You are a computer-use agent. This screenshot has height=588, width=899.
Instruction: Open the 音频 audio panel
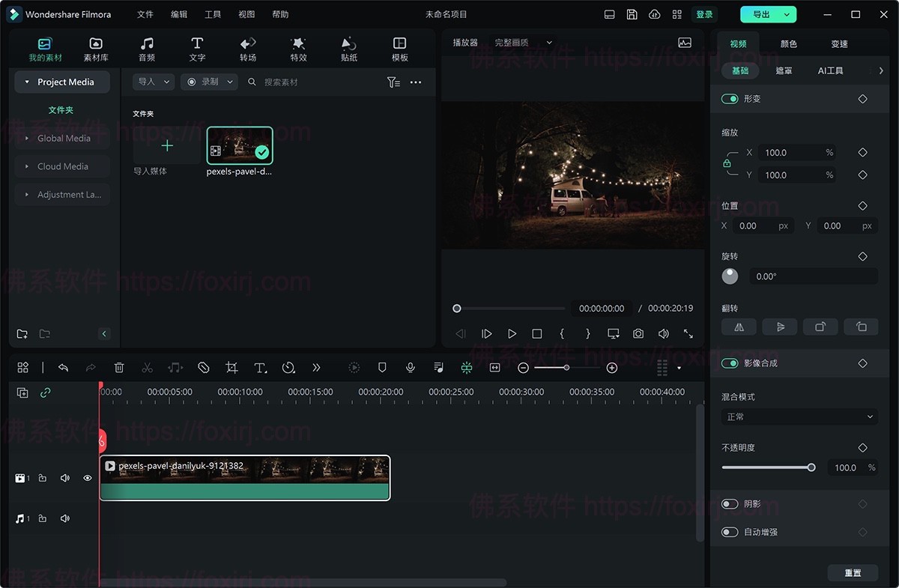click(x=147, y=49)
